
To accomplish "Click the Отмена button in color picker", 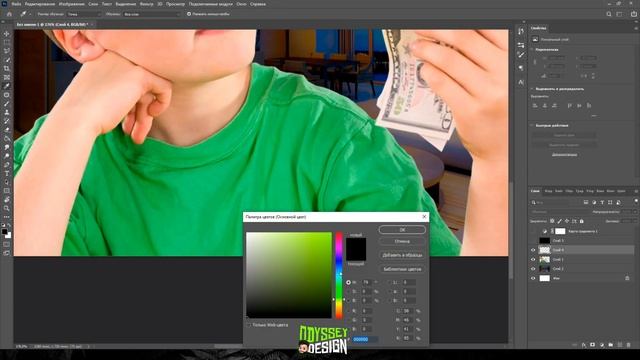I will click(402, 241).
